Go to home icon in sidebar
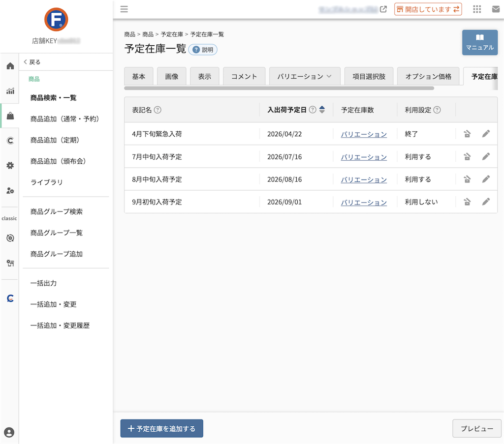 [10, 66]
